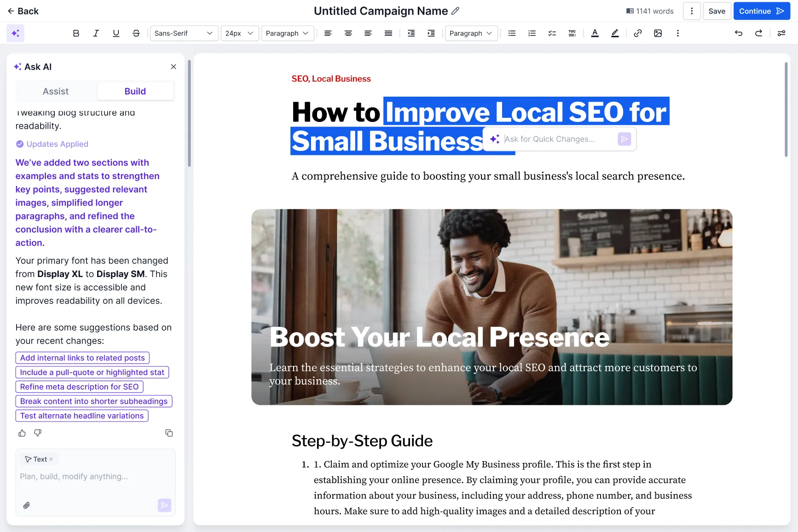This screenshot has width=798, height=532.
Task: Open the text highlight color tool
Action: click(x=615, y=33)
